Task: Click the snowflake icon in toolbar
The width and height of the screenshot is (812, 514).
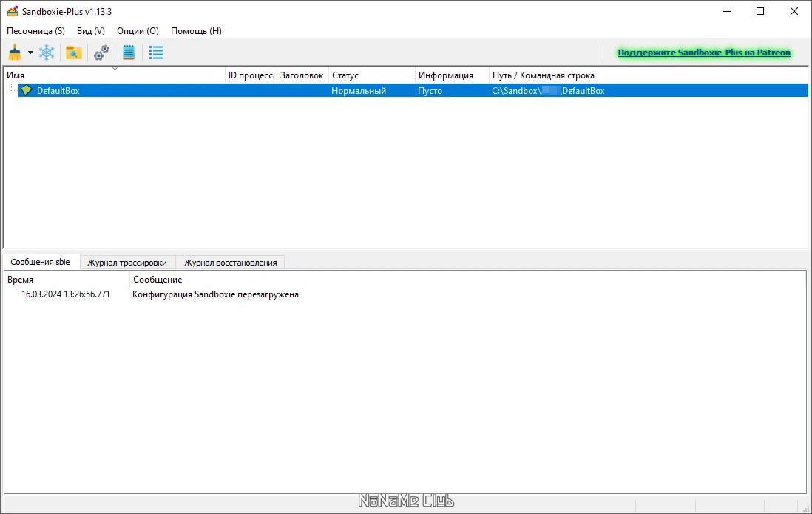Action: (x=47, y=53)
